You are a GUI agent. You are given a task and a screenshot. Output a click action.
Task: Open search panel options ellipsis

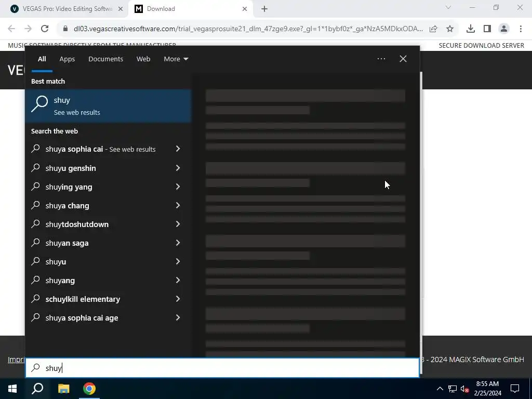point(381,59)
